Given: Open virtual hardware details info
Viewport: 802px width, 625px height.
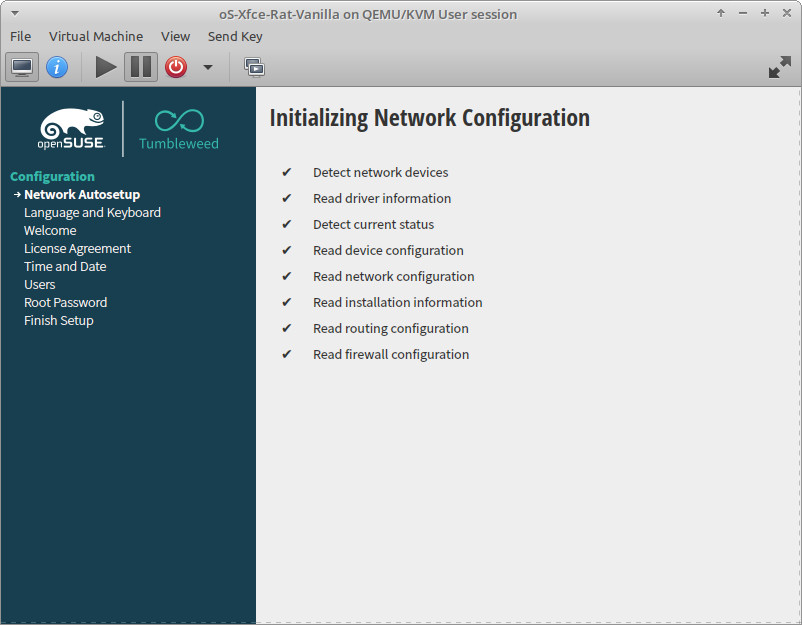Looking at the screenshot, I should coord(57,67).
